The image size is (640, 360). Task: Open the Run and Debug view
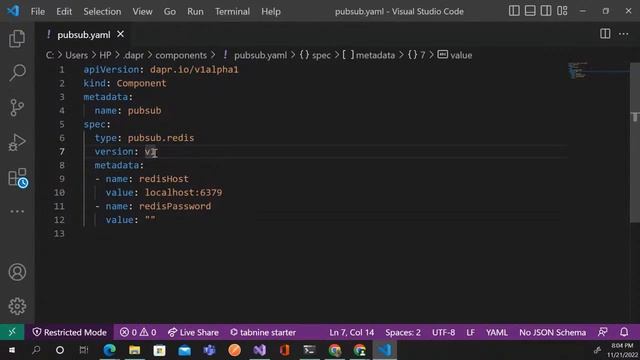point(17,142)
